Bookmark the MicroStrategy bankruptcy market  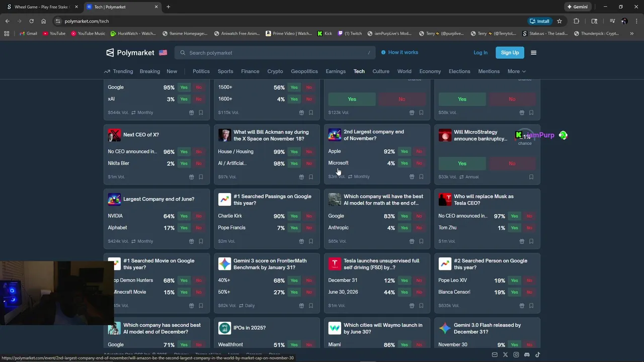pyautogui.click(x=531, y=177)
